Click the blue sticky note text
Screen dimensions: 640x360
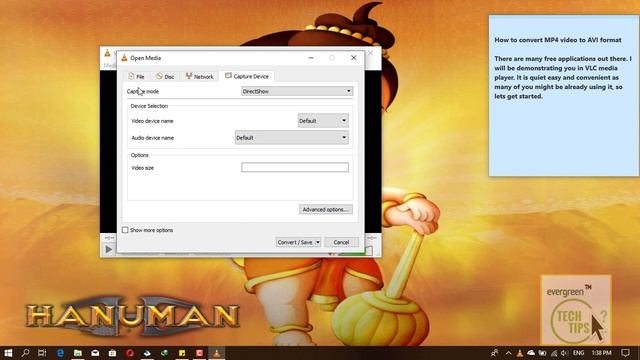click(x=563, y=68)
